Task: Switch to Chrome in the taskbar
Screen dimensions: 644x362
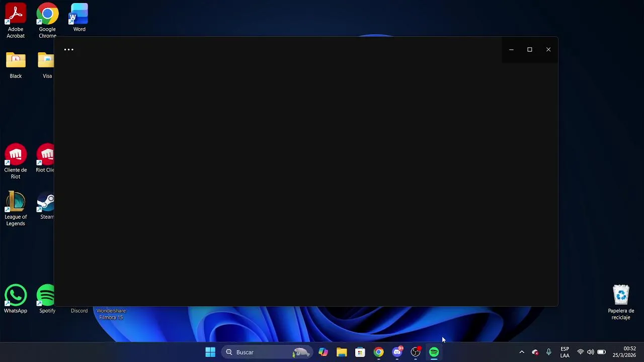Action: point(379,352)
